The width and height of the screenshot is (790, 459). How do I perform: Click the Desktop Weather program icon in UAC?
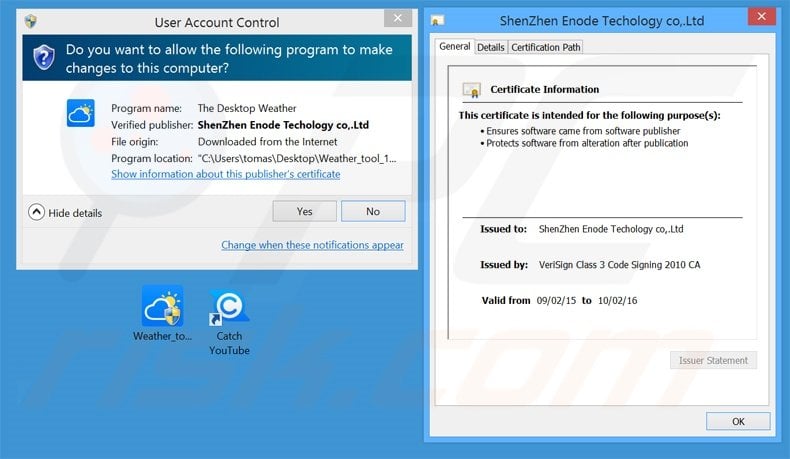pos(81,113)
